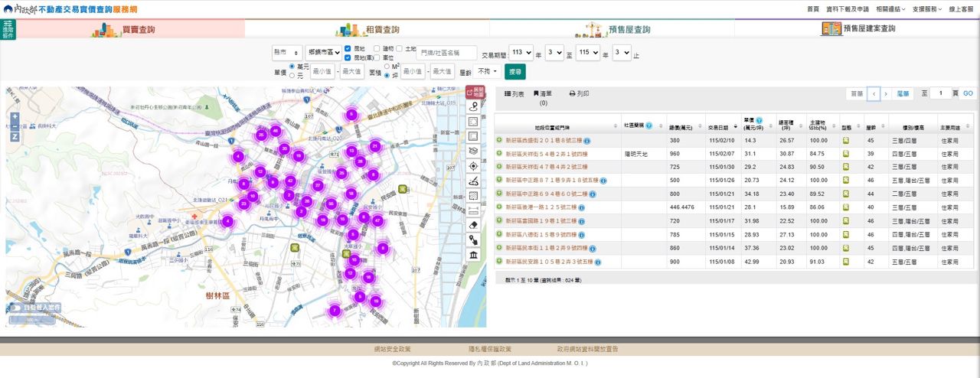Click the blue info icon beside 單價 header
The image size is (980, 378).
759,121
